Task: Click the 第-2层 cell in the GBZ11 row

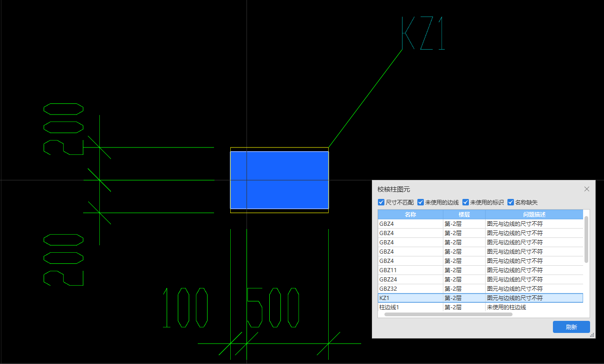Action: pyautogui.click(x=464, y=270)
